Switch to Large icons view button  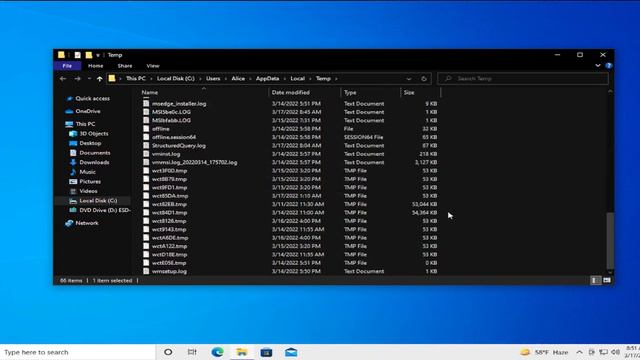(607, 280)
